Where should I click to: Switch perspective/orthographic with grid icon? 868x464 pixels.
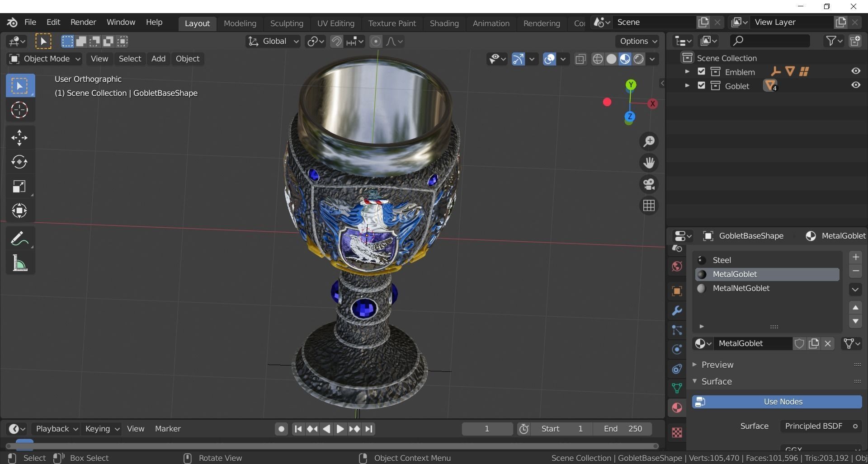point(649,206)
